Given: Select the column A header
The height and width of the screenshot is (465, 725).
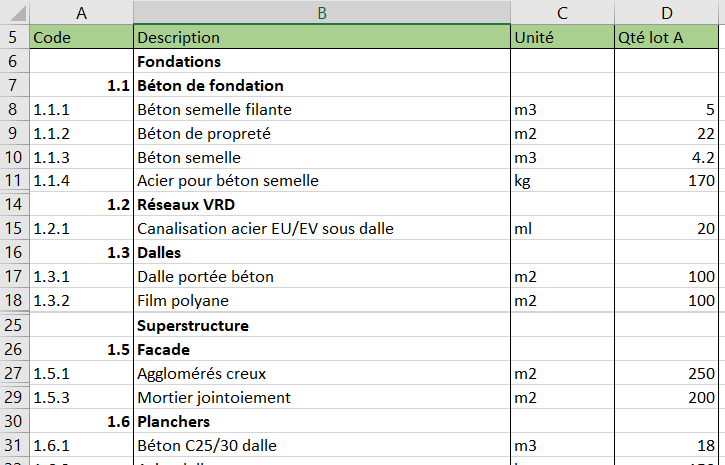Looking at the screenshot, I should tap(81, 13).
